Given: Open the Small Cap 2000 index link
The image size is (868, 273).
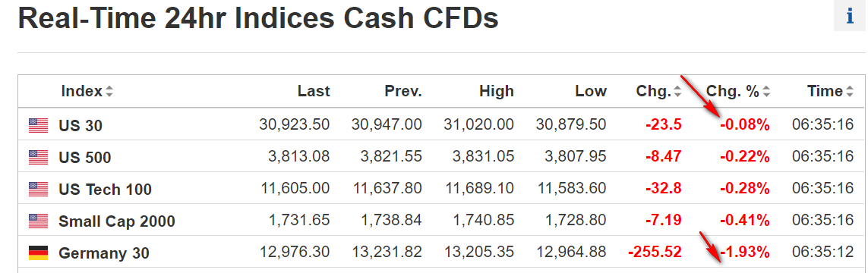Looking at the screenshot, I should point(117,221).
